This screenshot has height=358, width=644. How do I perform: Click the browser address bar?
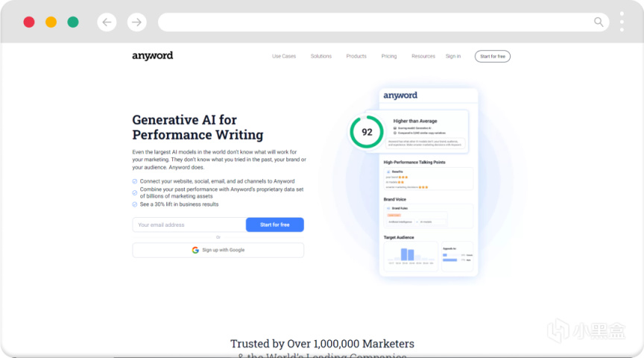point(384,22)
